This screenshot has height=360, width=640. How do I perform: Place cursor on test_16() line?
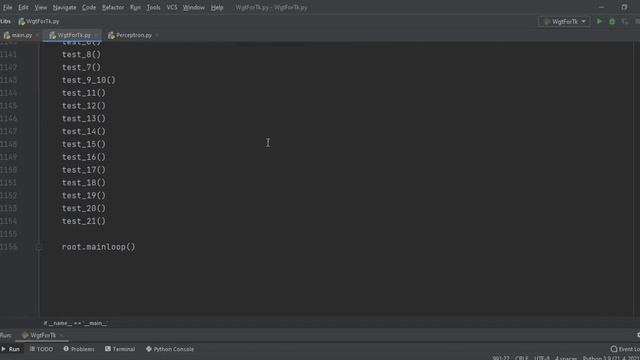[84, 157]
